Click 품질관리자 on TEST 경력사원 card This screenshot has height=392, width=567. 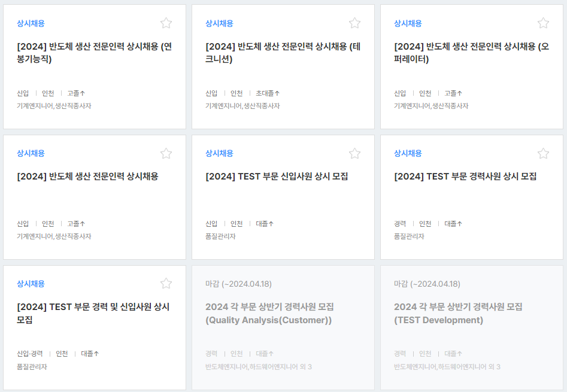pos(409,236)
